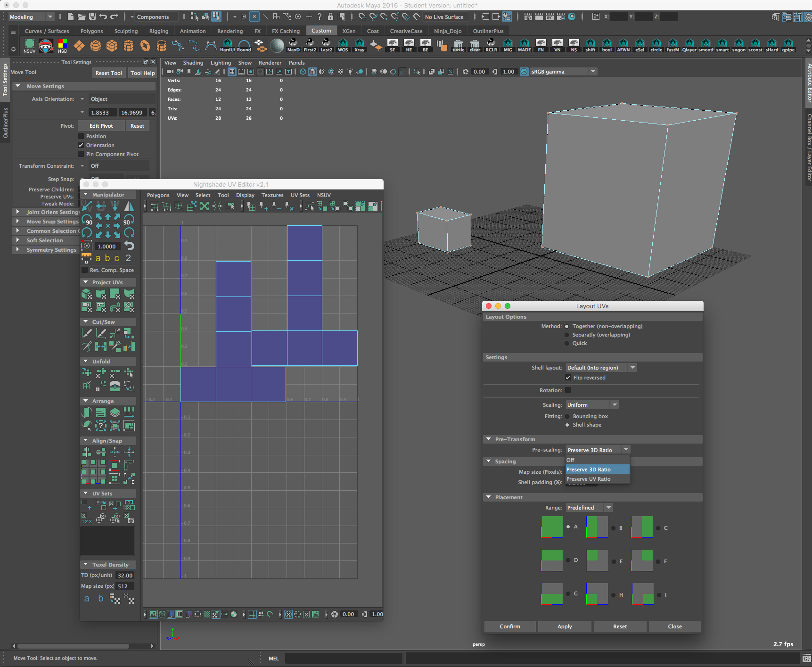Toggle the Ret. Comp. Space checkbox

(85, 270)
